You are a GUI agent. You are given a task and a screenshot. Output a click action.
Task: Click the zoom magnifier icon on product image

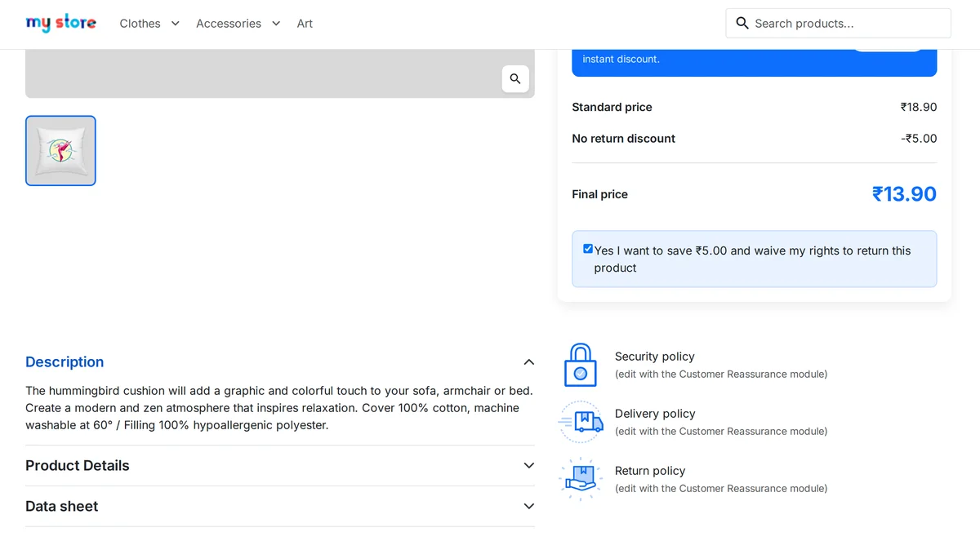tap(515, 79)
